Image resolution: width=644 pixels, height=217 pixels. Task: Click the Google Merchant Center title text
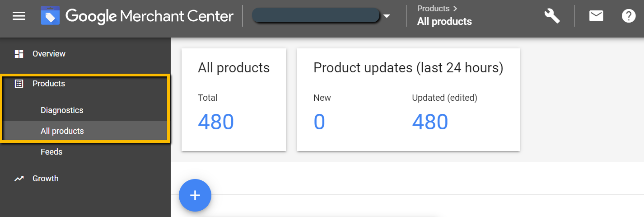(x=149, y=17)
